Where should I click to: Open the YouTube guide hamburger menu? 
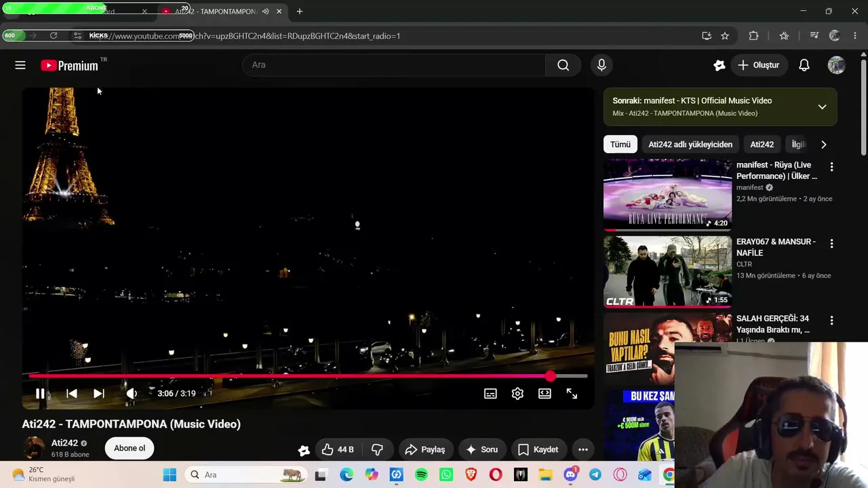point(20,65)
